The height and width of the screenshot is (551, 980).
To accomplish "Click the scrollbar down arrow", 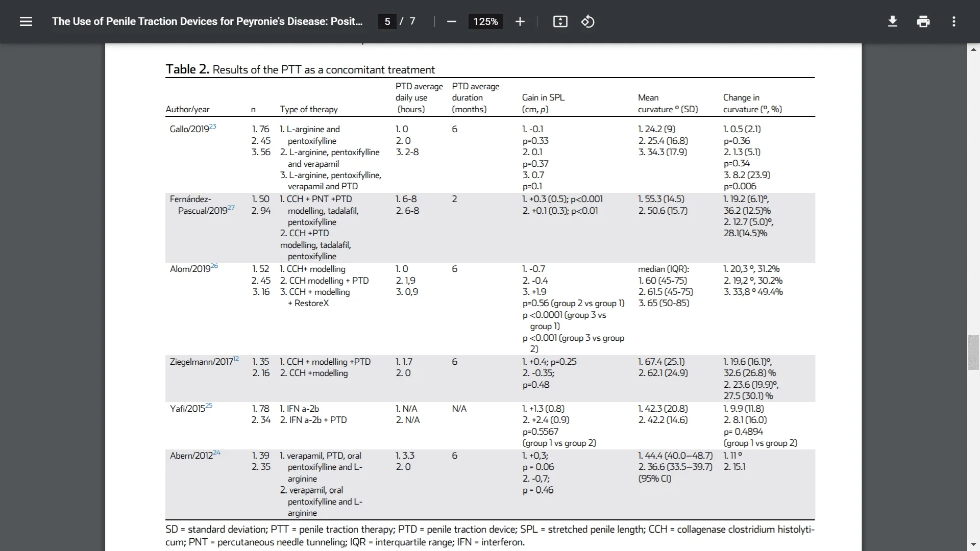I will [x=973, y=544].
